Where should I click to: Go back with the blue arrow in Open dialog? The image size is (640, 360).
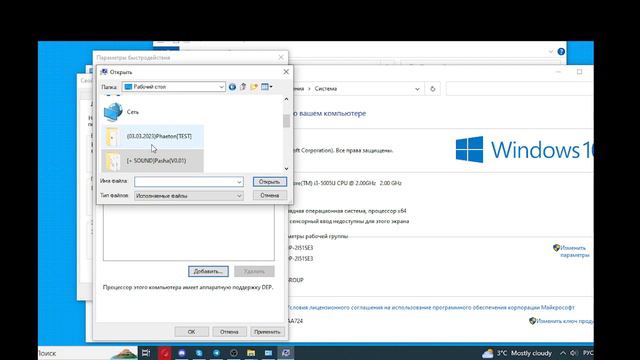point(232,87)
